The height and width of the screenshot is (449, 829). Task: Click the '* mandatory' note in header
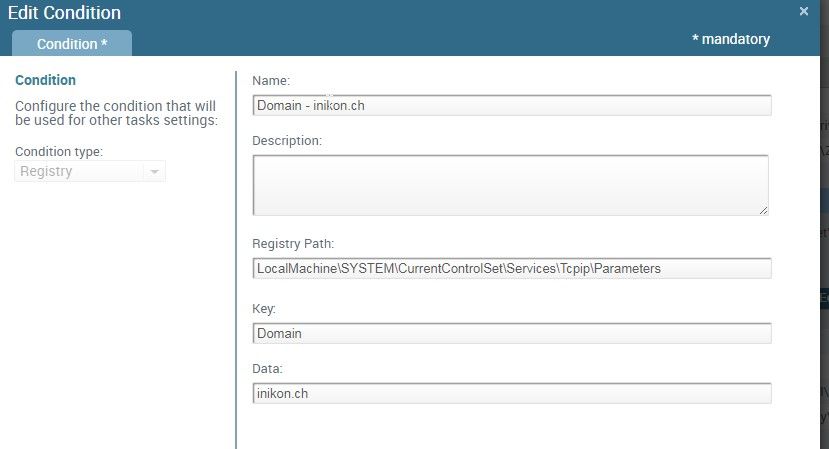(731, 39)
